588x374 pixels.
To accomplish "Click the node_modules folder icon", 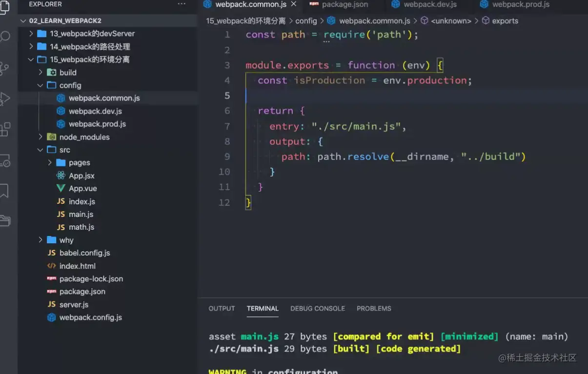I will (51, 137).
